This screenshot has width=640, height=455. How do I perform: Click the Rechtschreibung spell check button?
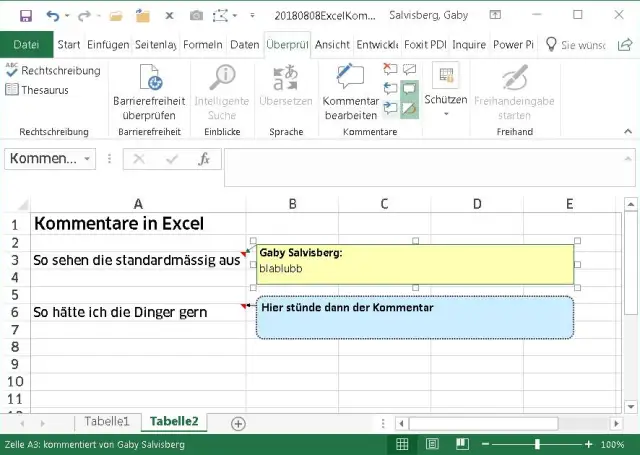(53, 71)
